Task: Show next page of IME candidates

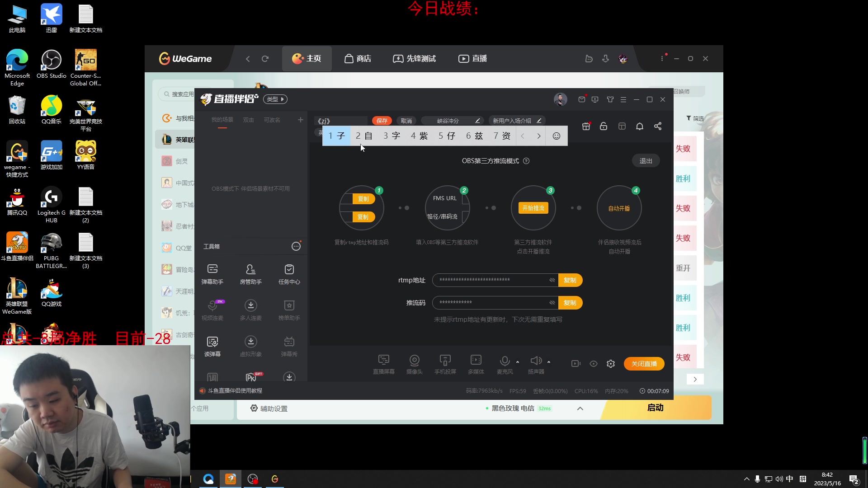Action: (x=539, y=136)
